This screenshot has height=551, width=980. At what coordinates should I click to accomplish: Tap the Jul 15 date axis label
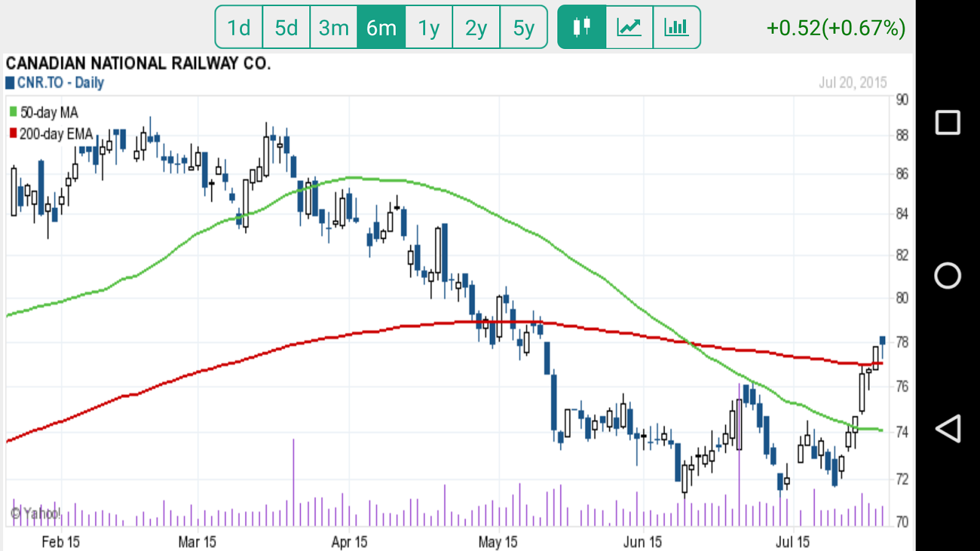(x=793, y=542)
